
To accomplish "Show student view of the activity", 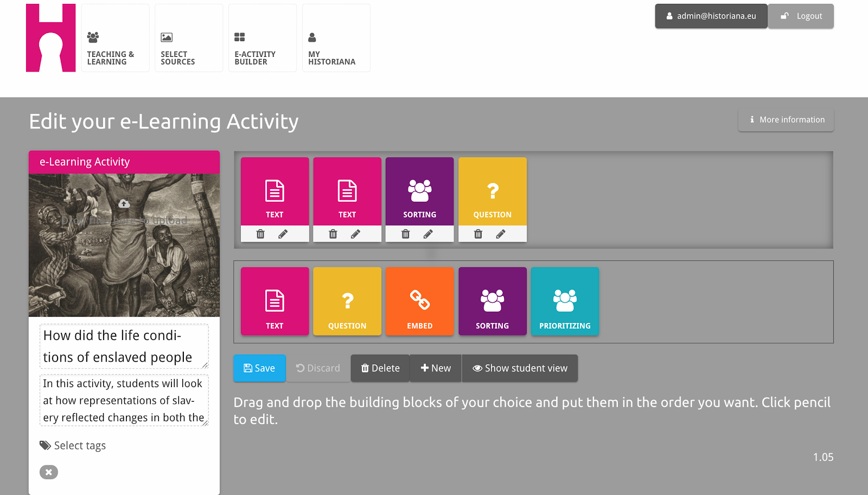I will tap(520, 368).
